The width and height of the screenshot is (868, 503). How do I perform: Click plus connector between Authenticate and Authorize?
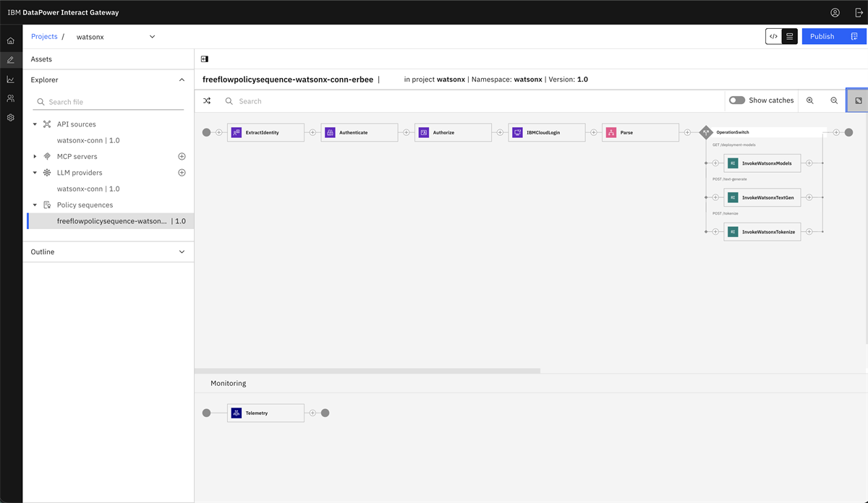[407, 132]
